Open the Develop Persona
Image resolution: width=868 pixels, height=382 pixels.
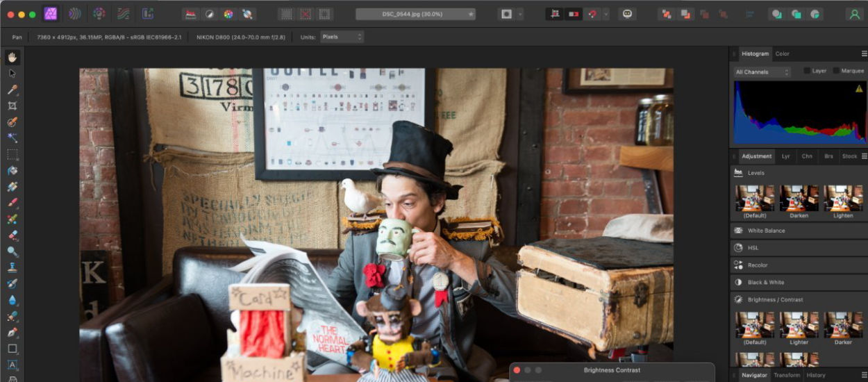(x=99, y=14)
